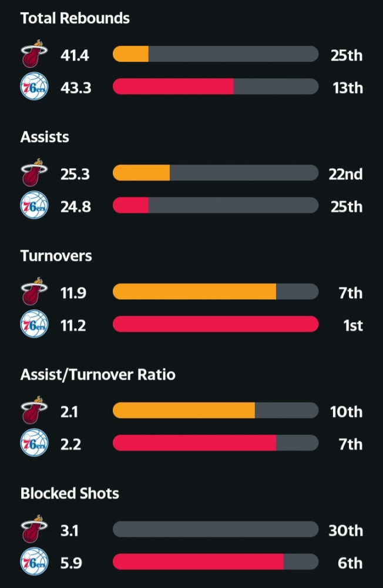Open the Heat logo beside 11.9 turnovers

34,292
